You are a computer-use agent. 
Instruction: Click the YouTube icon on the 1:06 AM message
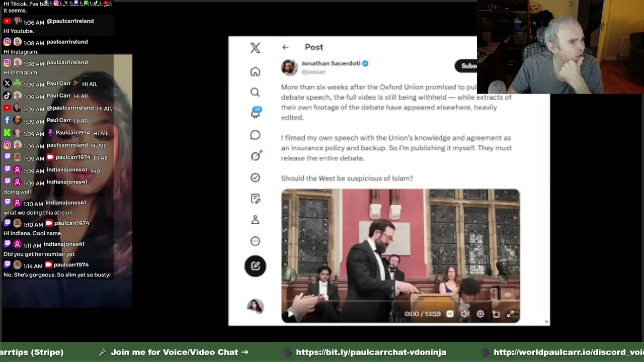pos(7,21)
